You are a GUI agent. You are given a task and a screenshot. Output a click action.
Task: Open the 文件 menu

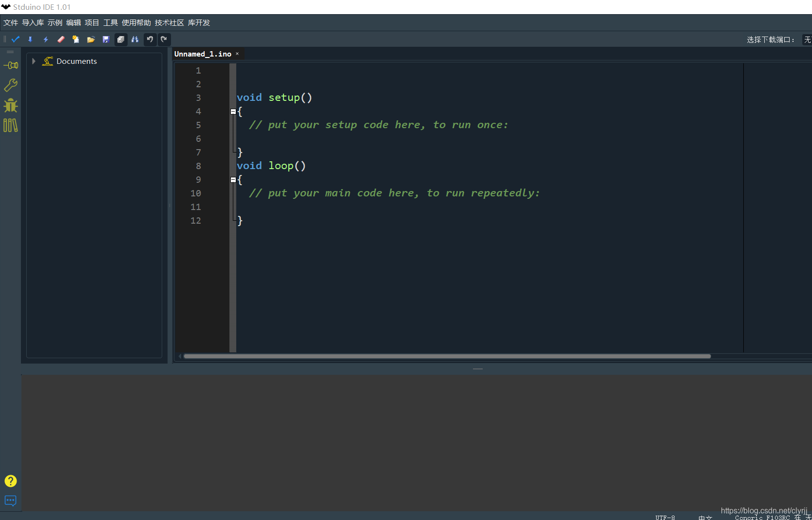11,23
